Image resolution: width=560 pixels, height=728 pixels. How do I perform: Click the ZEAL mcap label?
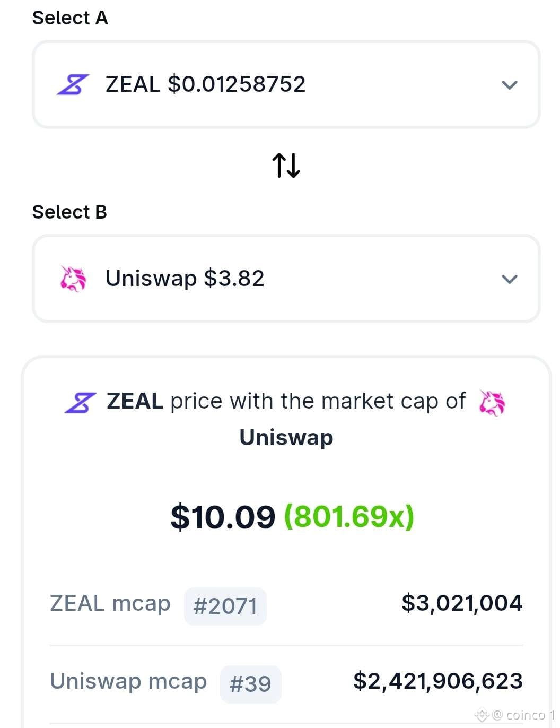click(110, 603)
